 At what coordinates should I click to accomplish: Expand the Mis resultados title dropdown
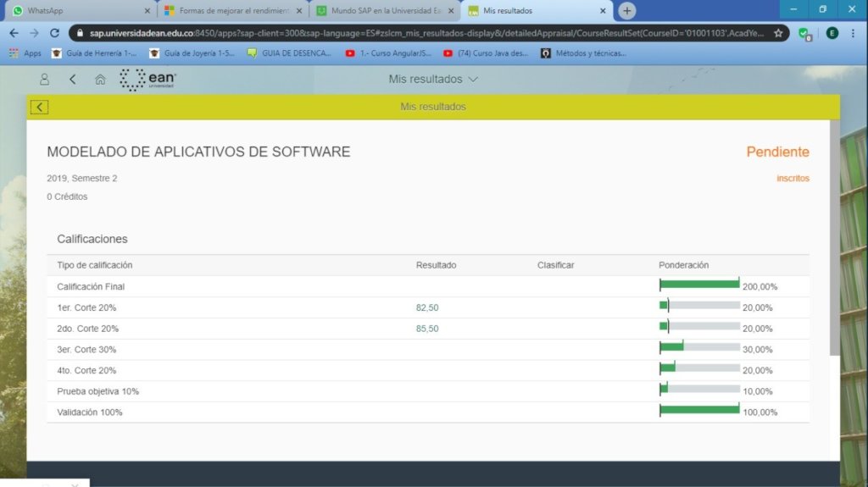433,79
